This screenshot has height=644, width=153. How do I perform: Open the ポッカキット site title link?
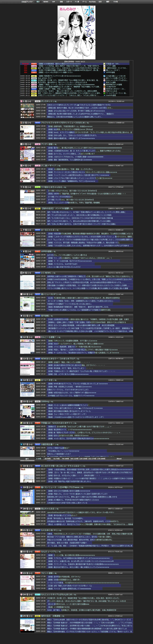47,101
